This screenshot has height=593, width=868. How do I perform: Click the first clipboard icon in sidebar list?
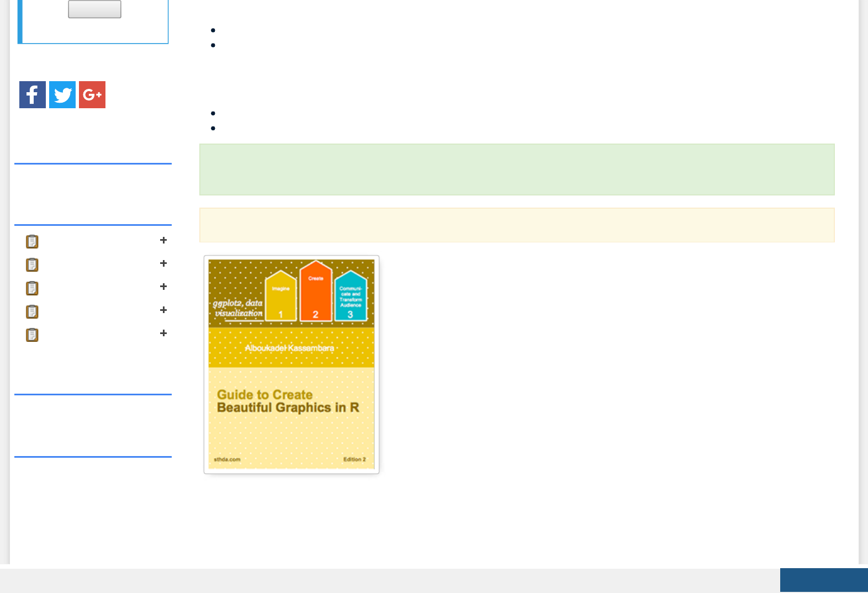pyautogui.click(x=32, y=241)
